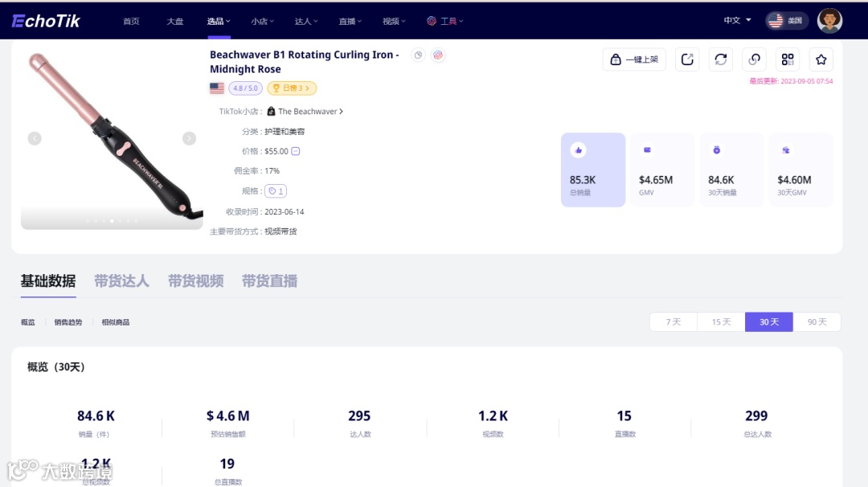Select the 90天 time range
Image resolution: width=868 pixels, height=487 pixels.
817,322
